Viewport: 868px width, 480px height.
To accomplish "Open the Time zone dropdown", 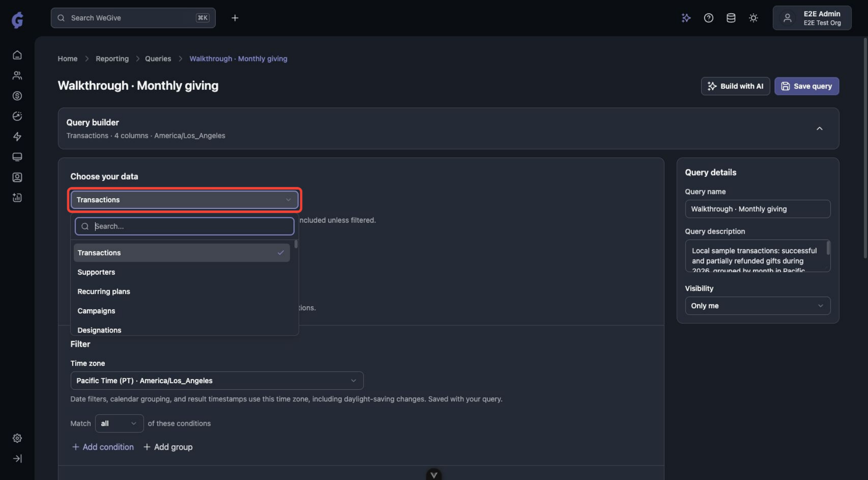I will pos(217,381).
